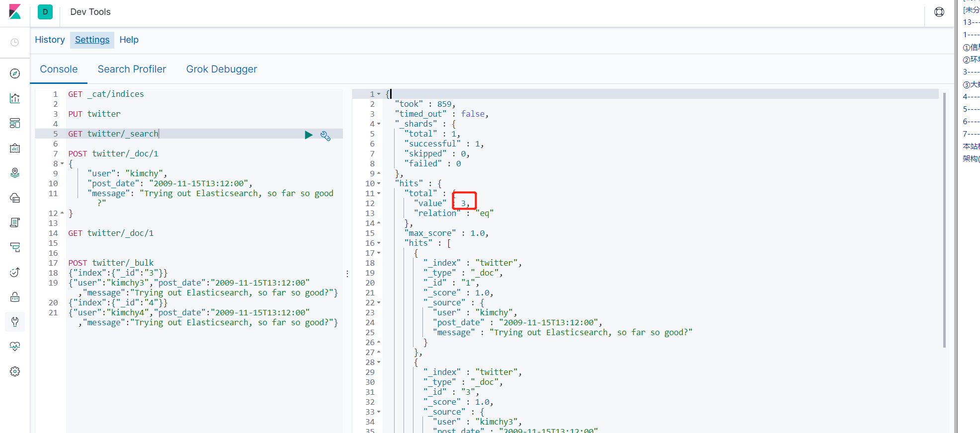
Task: Open Machine Learning icon in sidebar
Action: click(15, 198)
